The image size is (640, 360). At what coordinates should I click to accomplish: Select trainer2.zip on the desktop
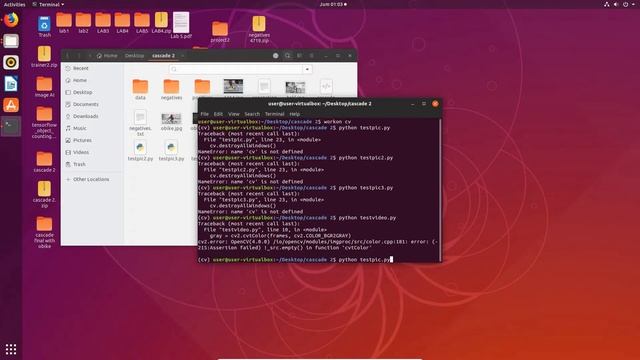click(44, 57)
